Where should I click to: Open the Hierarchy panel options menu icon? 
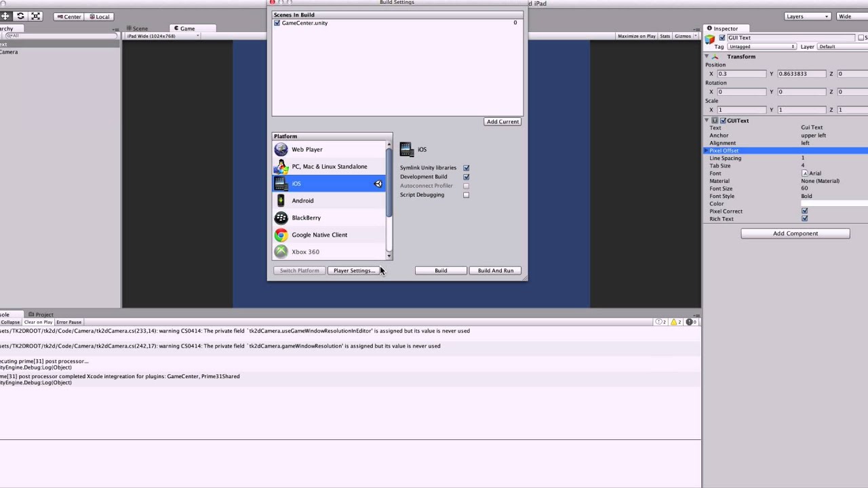(x=117, y=28)
